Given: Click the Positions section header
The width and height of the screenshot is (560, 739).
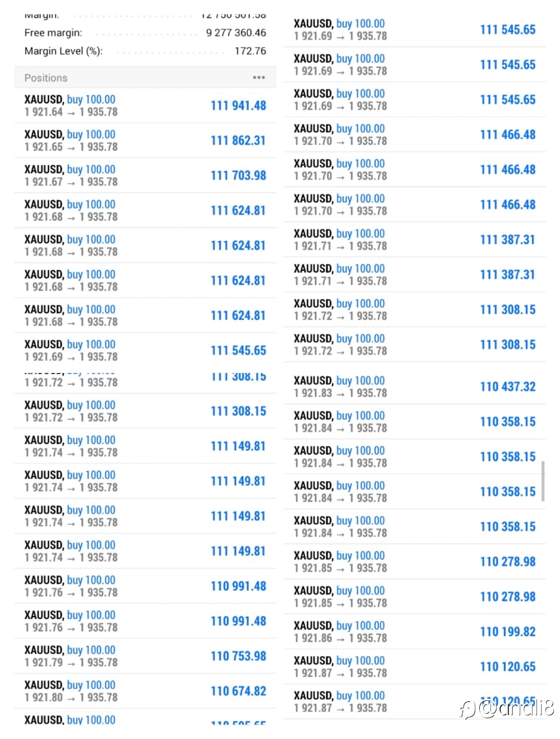Looking at the screenshot, I should 145,77.
